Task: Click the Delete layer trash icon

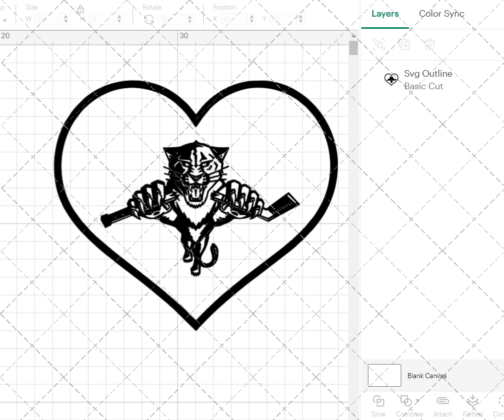Action: 429,44
